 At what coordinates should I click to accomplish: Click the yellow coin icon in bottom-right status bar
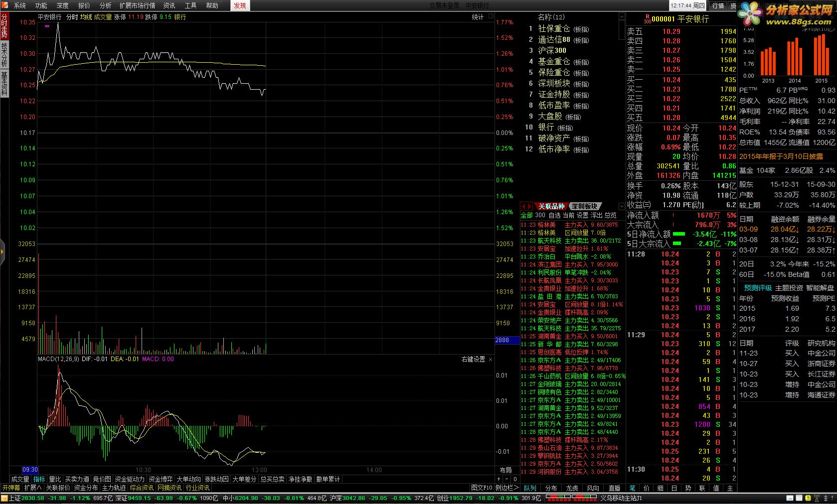click(x=808, y=498)
